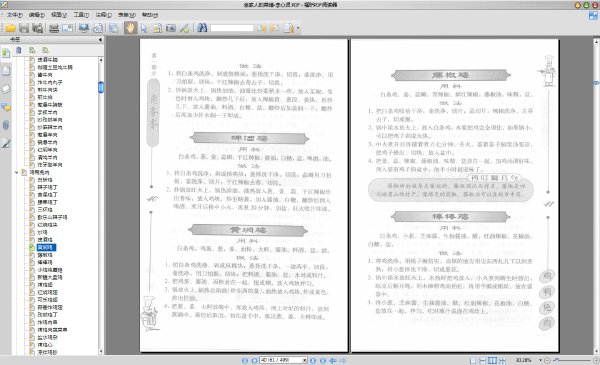This screenshot has width=600, height=365.
Task: Go to first page button
Action: coord(245,360)
